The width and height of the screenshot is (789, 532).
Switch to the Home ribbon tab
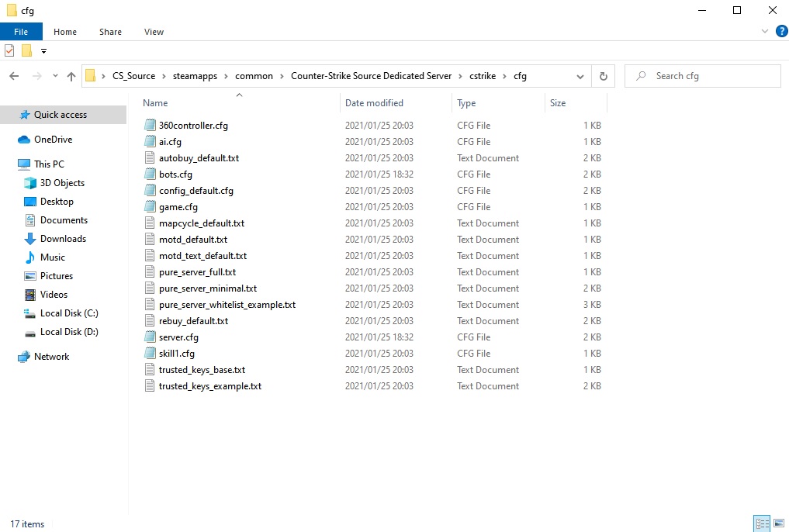click(x=65, y=32)
